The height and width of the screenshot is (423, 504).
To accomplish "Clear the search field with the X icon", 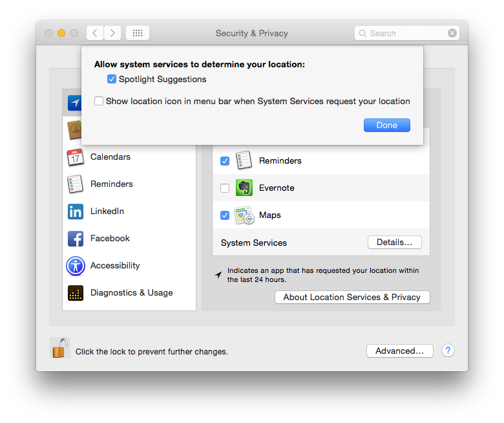I will click(452, 33).
